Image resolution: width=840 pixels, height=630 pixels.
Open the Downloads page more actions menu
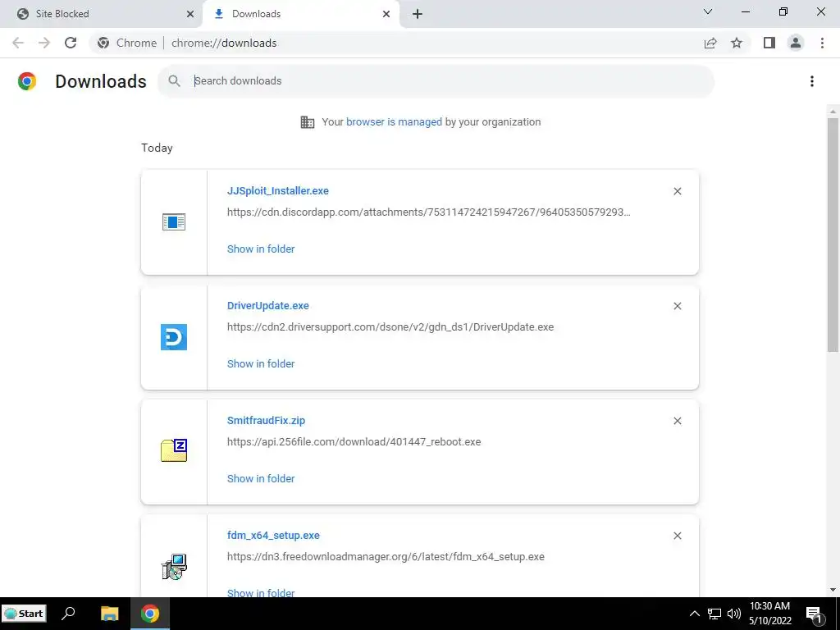(812, 81)
